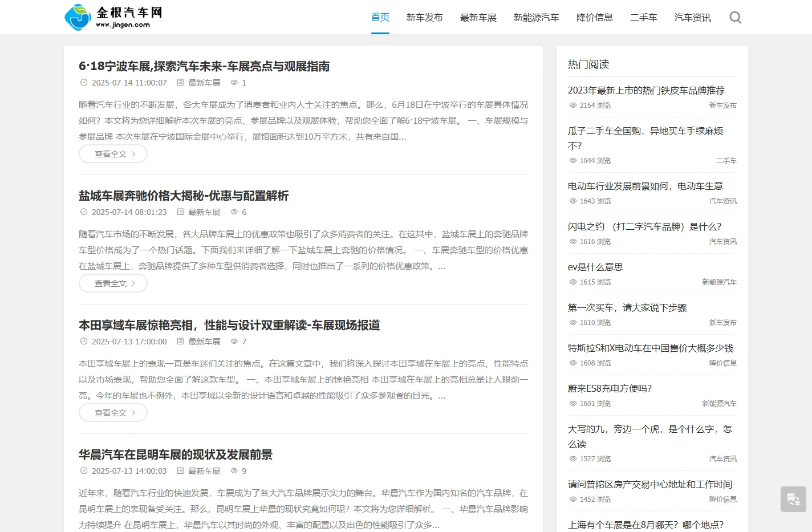The height and width of the screenshot is (532, 812).
Task: Click category icon in 本田享域 article meta
Action: click(181, 342)
